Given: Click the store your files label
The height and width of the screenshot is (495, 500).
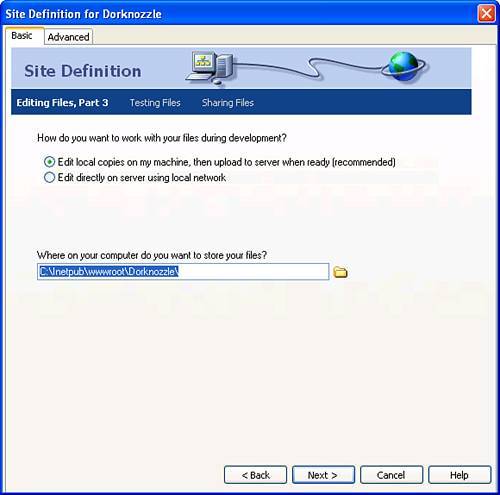Looking at the screenshot, I should (152, 255).
